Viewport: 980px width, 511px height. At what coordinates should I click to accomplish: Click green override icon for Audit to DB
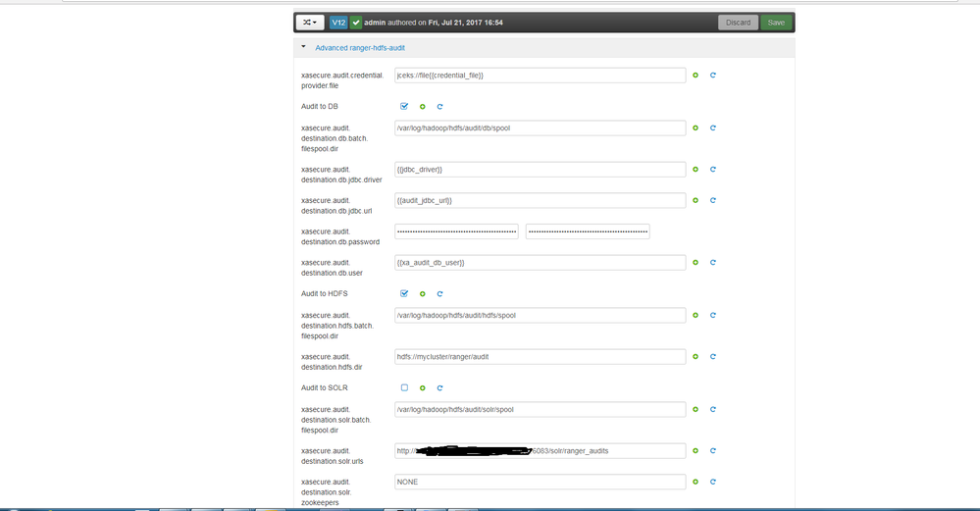(x=423, y=107)
